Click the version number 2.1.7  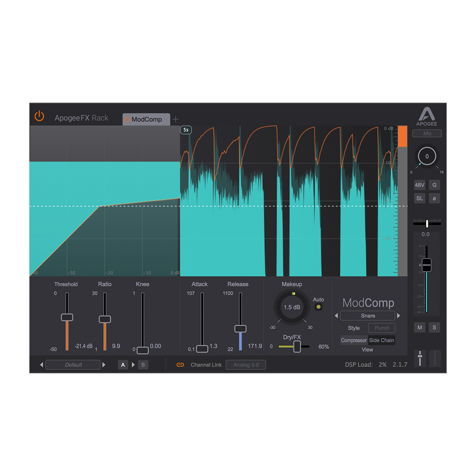(400, 365)
